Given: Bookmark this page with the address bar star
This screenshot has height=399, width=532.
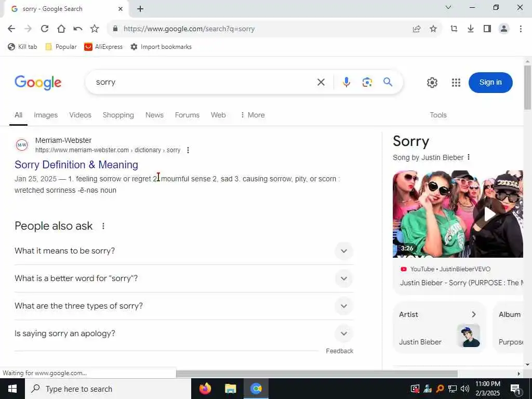Looking at the screenshot, I should coord(433,29).
